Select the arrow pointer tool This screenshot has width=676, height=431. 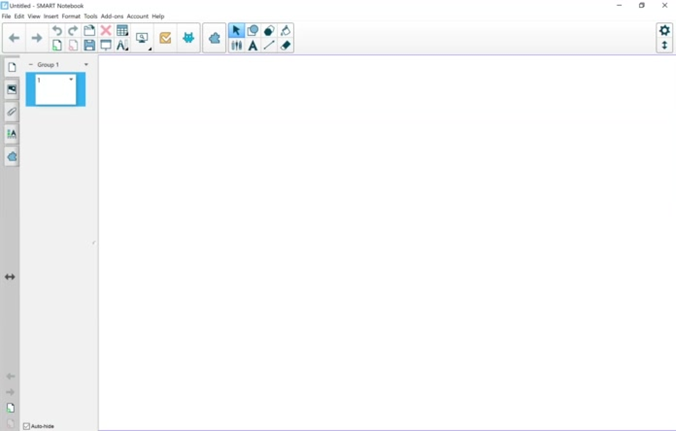[x=236, y=31]
